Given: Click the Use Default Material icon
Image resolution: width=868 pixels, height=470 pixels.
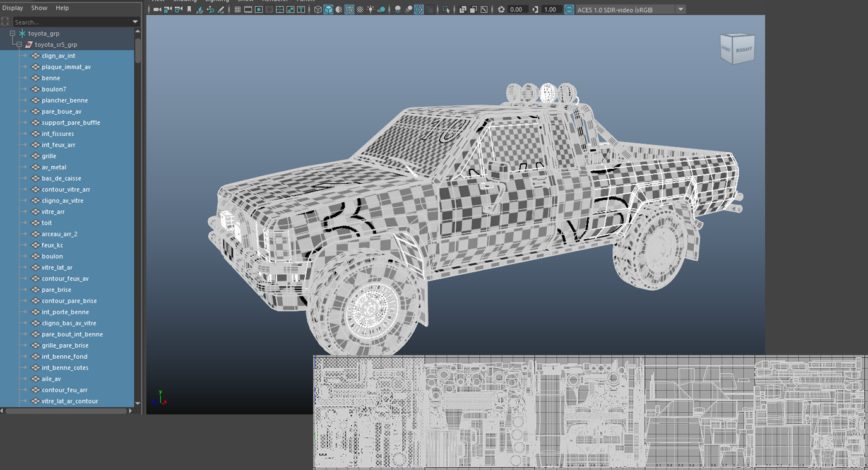Looking at the screenshot, I should click(x=339, y=9).
